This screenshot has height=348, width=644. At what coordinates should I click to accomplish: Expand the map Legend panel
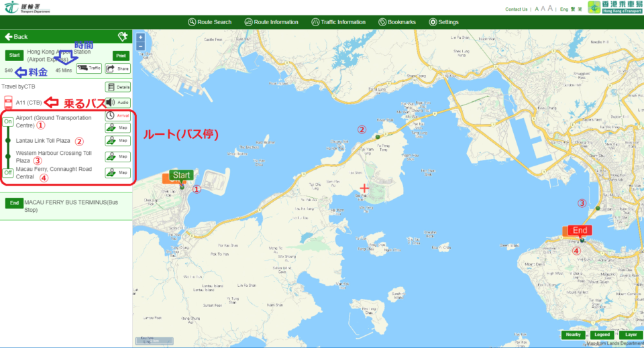pyautogui.click(x=602, y=335)
